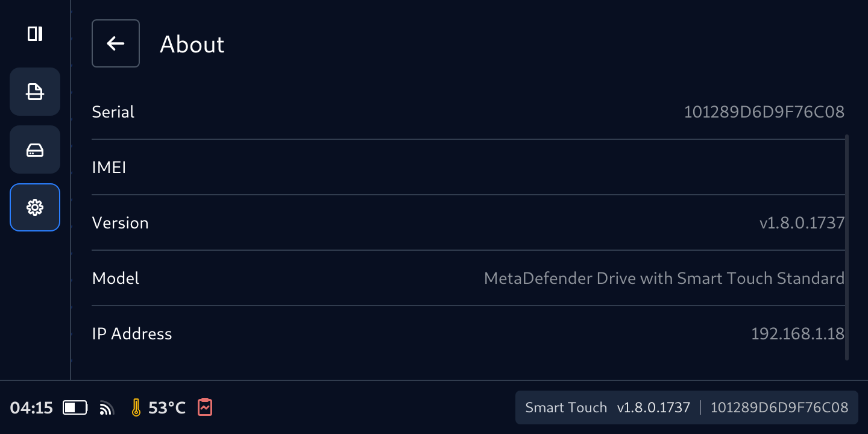Select the settings gear icon
Viewport: 868px width, 434px height.
point(35,207)
